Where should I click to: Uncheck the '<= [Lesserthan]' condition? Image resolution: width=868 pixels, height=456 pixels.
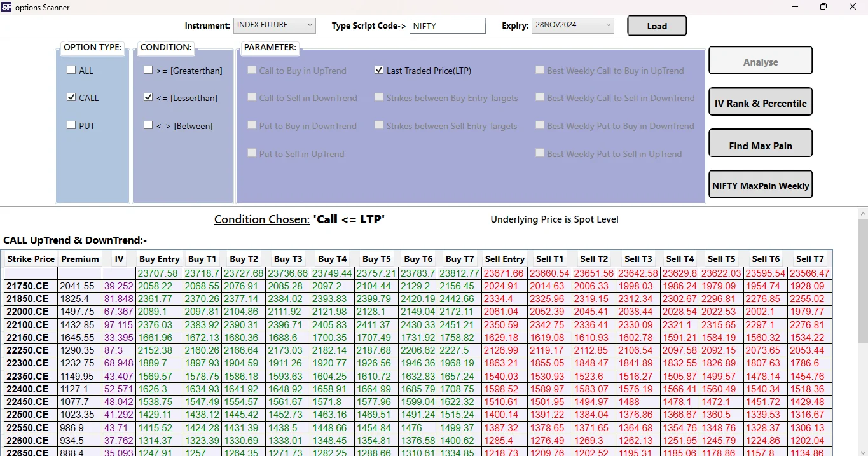[x=148, y=97]
